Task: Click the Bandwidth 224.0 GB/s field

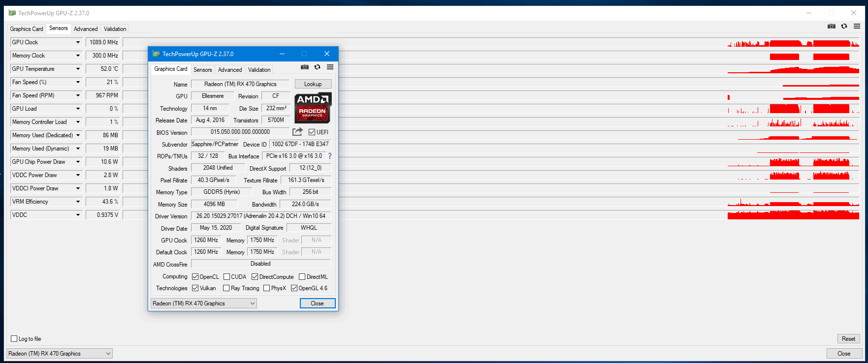Action: click(x=305, y=204)
